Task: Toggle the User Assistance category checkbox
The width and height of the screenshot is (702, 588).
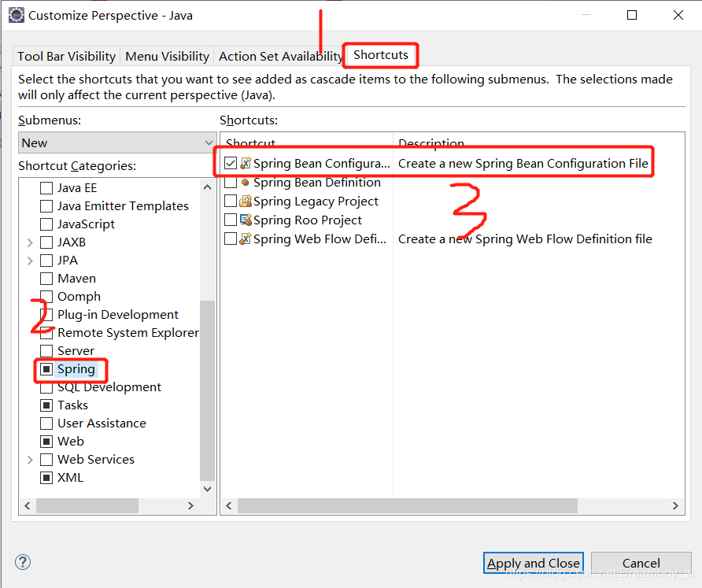Action: [x=46, y=423]
